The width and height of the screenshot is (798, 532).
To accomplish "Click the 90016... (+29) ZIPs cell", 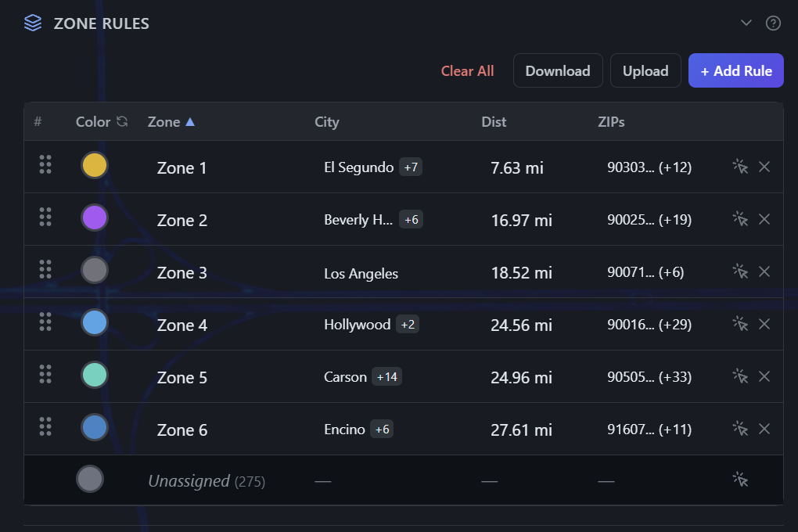I will [649, 325].
